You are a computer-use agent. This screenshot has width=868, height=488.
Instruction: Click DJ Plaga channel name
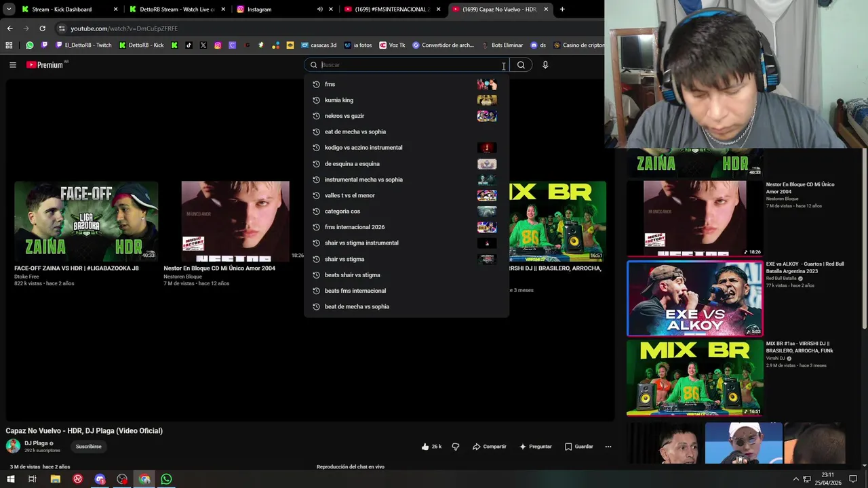point(36,443)
